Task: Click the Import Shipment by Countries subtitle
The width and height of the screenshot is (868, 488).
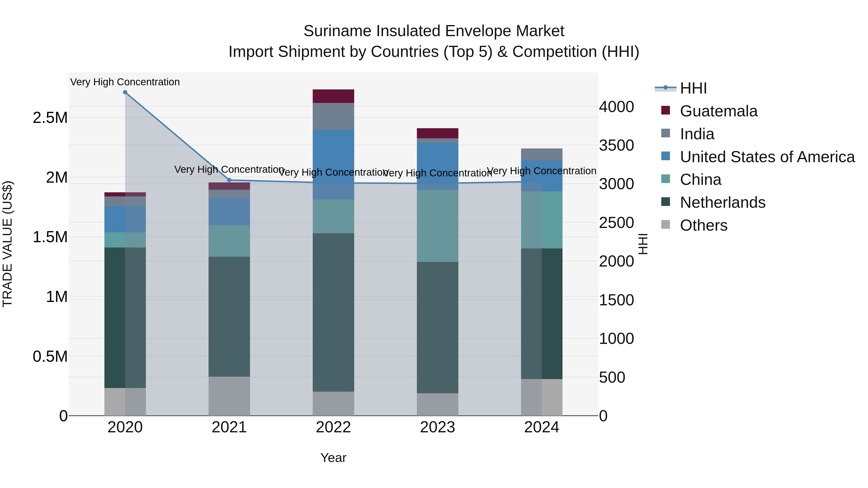Action: point(434,52)
